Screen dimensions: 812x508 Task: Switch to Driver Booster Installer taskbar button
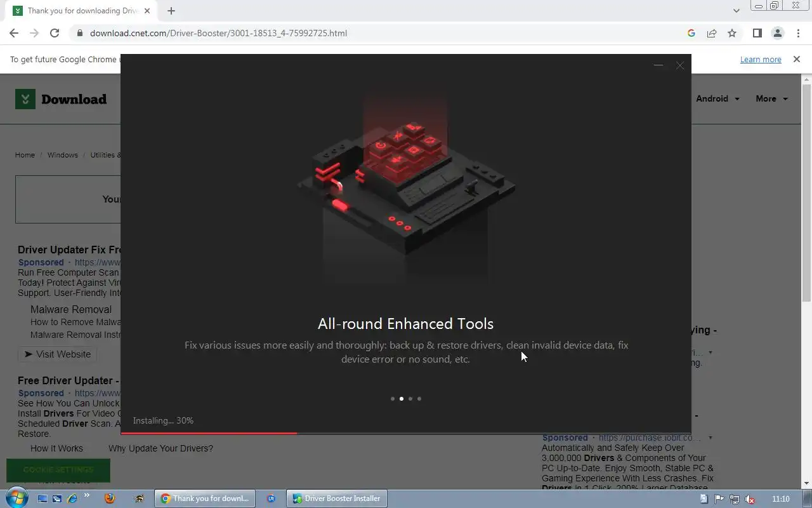click(337, 498)
